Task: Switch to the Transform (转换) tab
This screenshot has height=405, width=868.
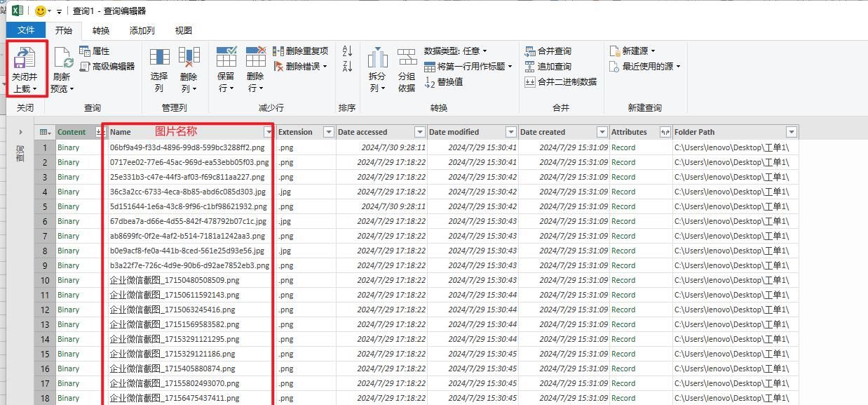Action: [x=101, y=30]
